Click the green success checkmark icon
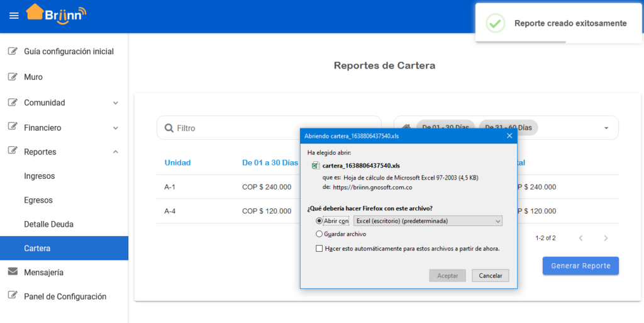Screen dimensions: 644x323 pos(496,23)
